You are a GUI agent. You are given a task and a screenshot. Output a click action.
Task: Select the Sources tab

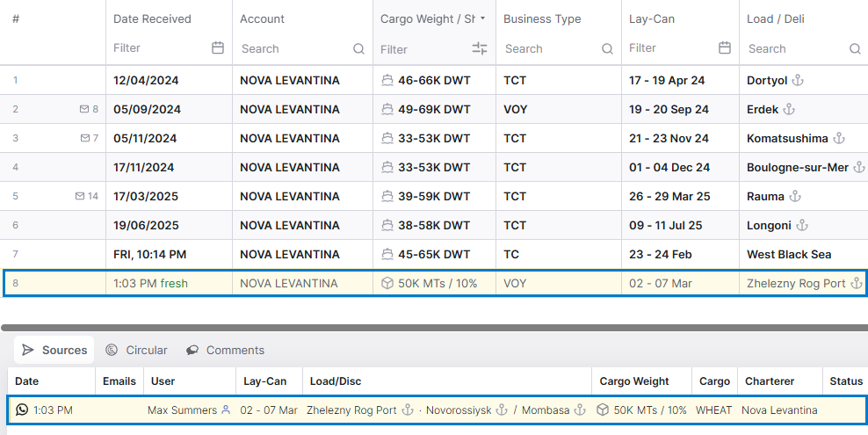(x=54, y=350)
